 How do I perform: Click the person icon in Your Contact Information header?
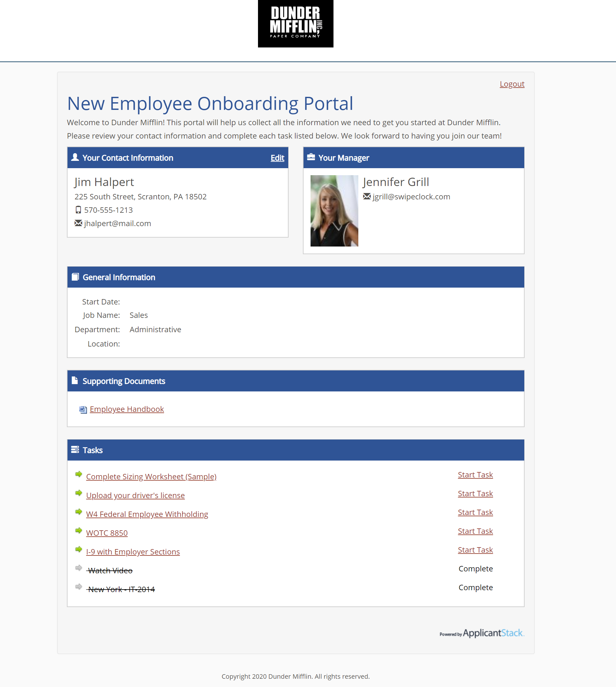[75, 157]
